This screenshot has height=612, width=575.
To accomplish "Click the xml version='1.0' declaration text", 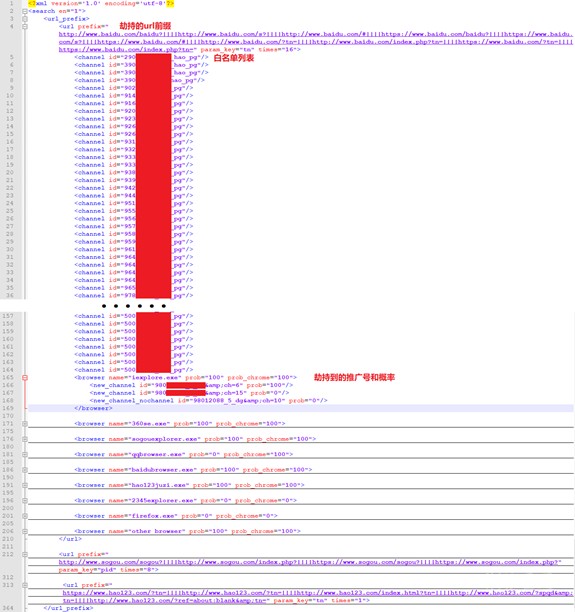I will (x=101, y=3).
